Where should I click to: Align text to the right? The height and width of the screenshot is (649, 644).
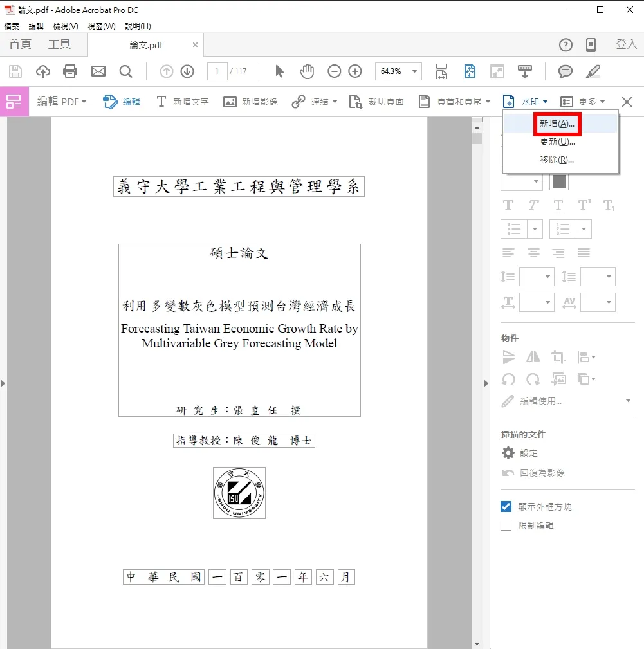click(x=558, y=253)
